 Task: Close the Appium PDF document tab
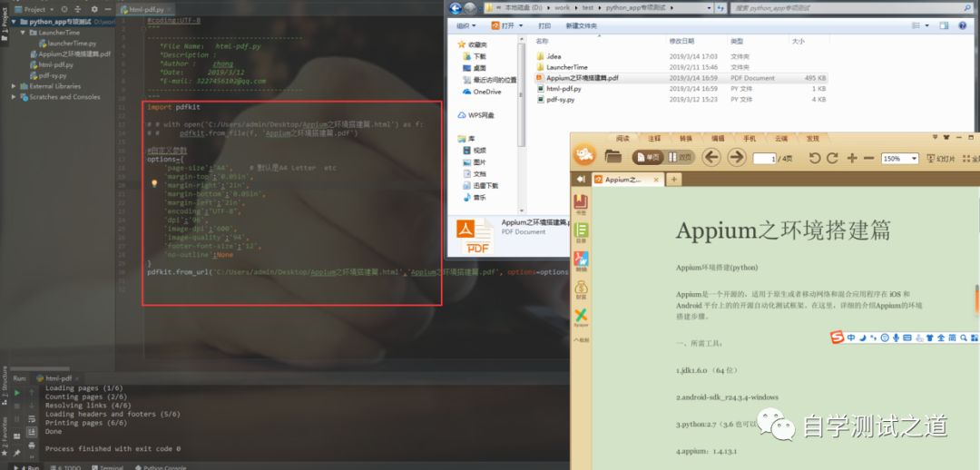(x=656, y=180)
